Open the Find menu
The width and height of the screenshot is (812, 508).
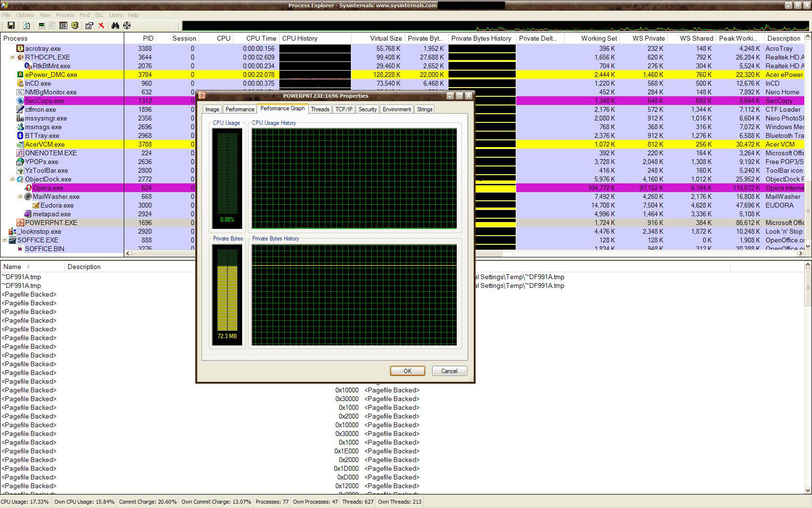pyautogui.click(x=85, y=15)
